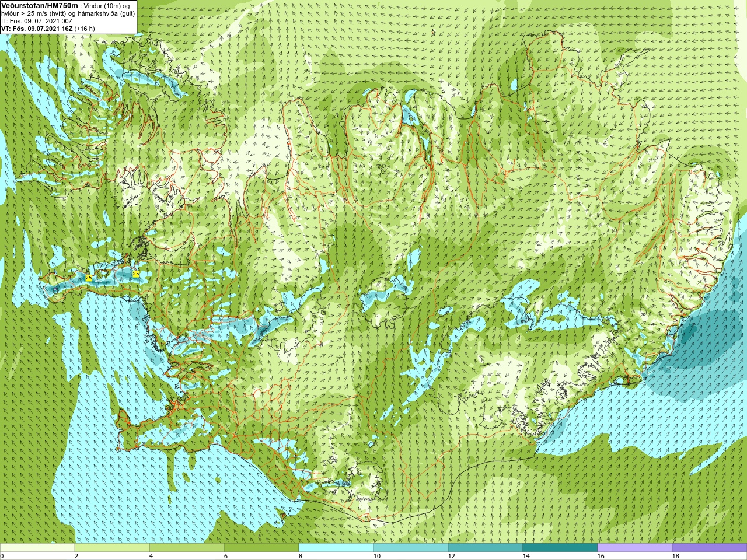The image size is (747, 560).
Task: Select the bold 'VT: Fös. 09.07.2021 16Z' line
Action: (x=37, y=29)
